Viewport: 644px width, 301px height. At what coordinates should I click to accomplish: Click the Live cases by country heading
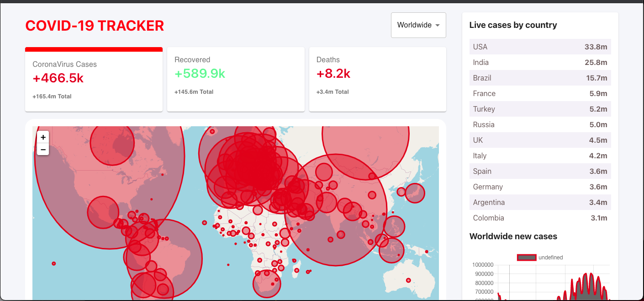[513, 25]
